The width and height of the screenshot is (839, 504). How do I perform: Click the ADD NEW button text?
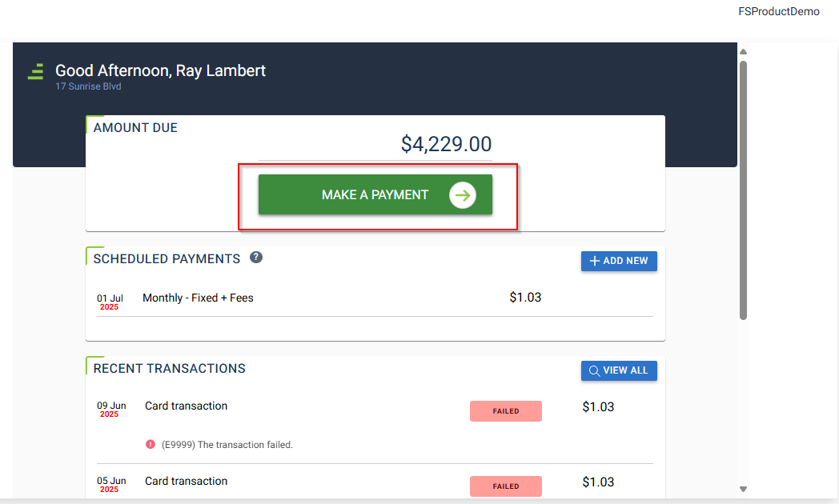626,262
